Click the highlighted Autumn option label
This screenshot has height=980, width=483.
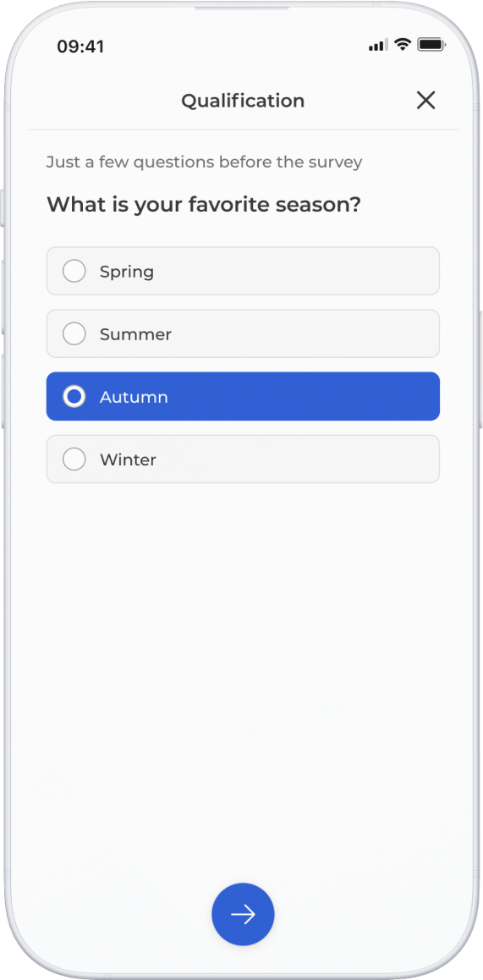tap(134, 397)
